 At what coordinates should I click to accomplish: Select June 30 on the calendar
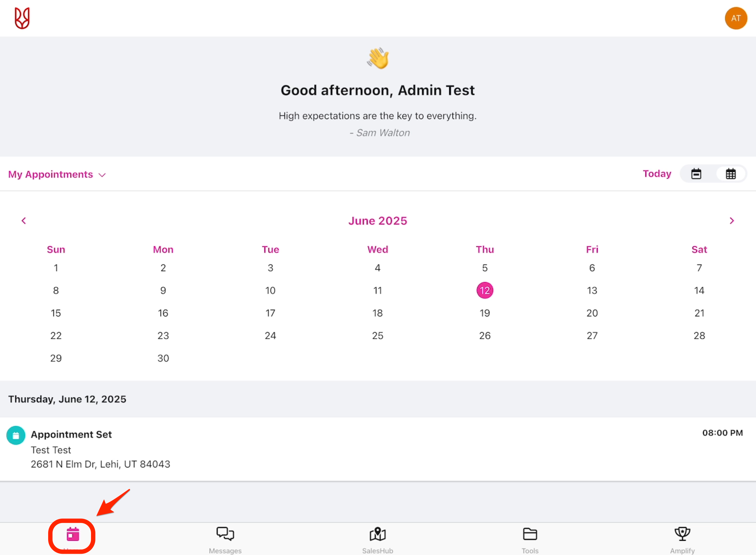point(163,358)
